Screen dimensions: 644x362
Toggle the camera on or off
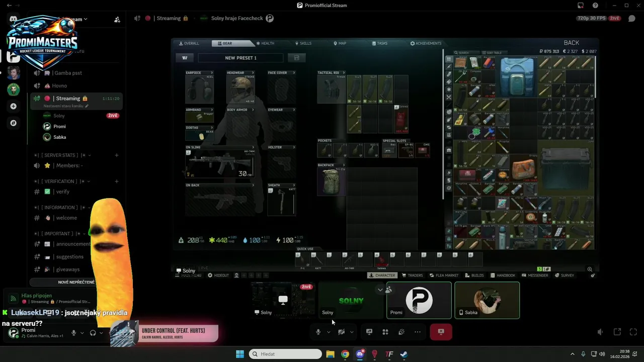coord(341,332)
